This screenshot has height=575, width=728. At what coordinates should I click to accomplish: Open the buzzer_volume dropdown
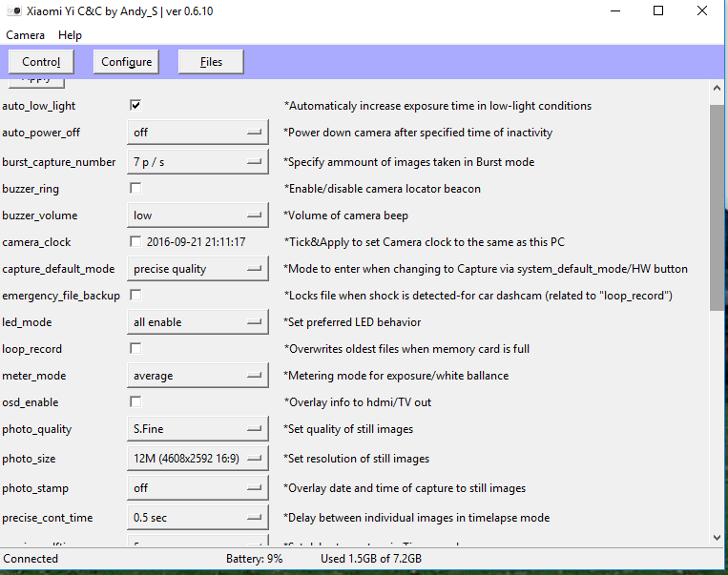[198, 216]
